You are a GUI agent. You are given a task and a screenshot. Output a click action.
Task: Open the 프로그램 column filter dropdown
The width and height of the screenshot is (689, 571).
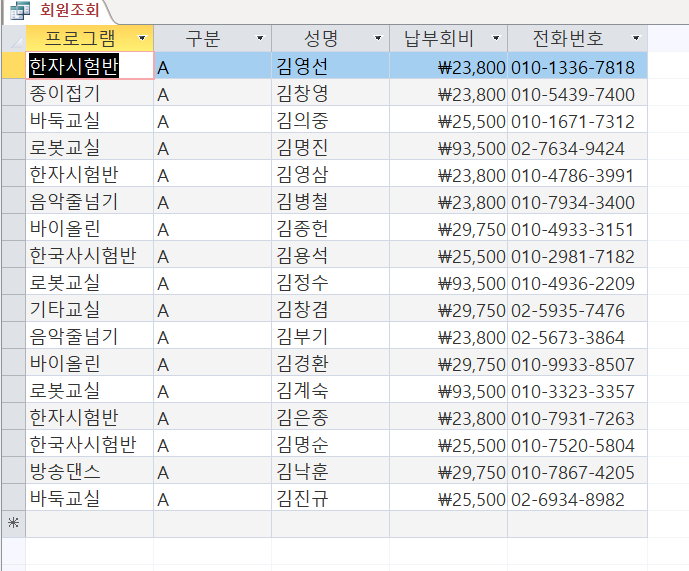coord(142,39)
